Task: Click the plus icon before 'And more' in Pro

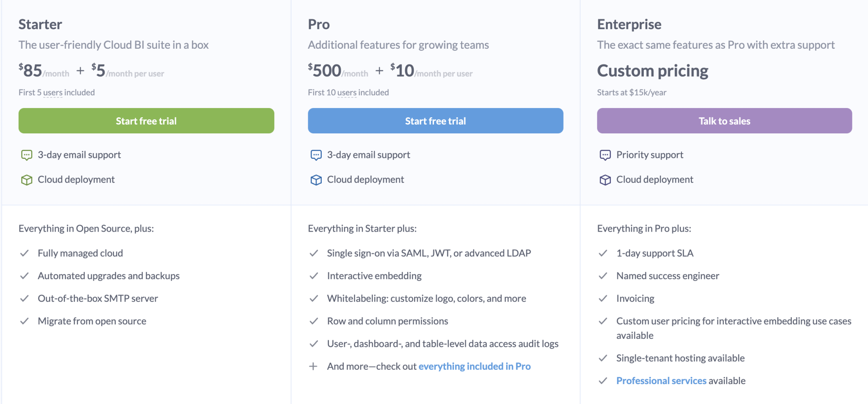Action: tap(314, 366)
